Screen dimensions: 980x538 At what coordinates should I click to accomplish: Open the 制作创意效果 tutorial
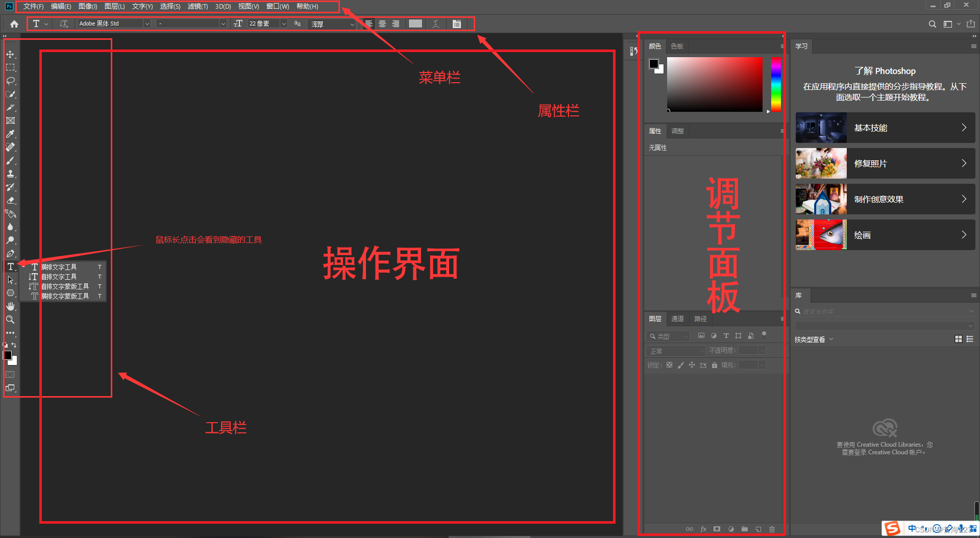coord(885,199)
